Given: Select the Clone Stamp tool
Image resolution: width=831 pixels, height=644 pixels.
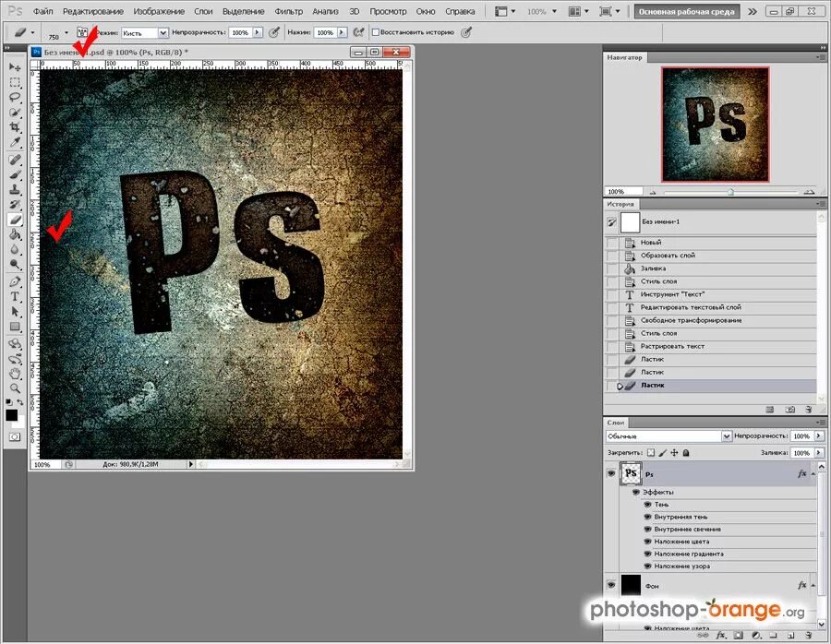Looking at the screenshot, I should [x=15, y=189].
